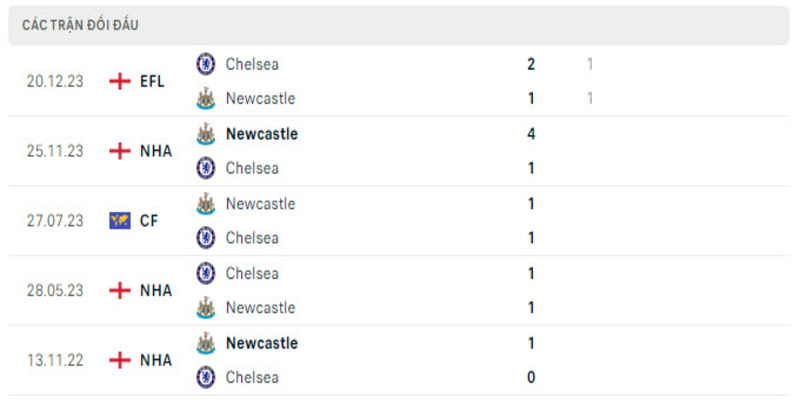Click the England flag in the 13.11.22 row

pyautogui.click(x=120, y=360)
